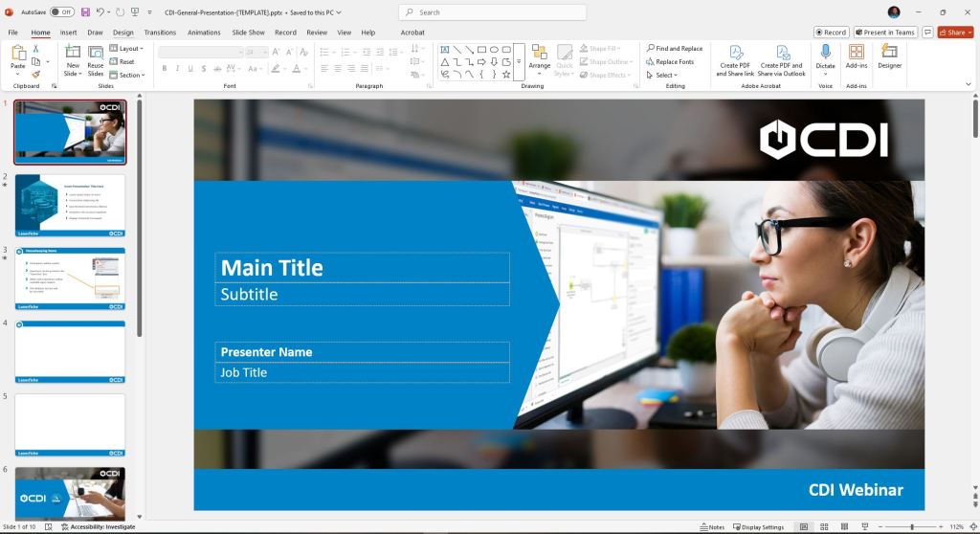Open the Transitions ribbon tab

tap(160, 32)
